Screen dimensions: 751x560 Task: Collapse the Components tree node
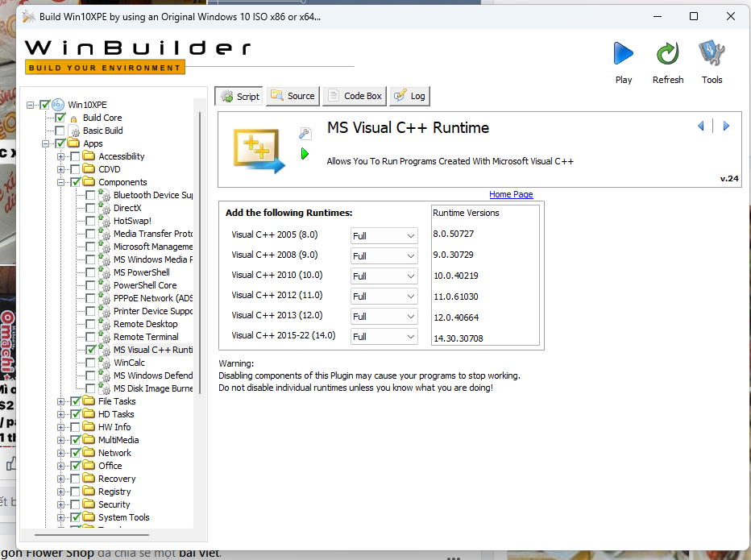[60, 182]
